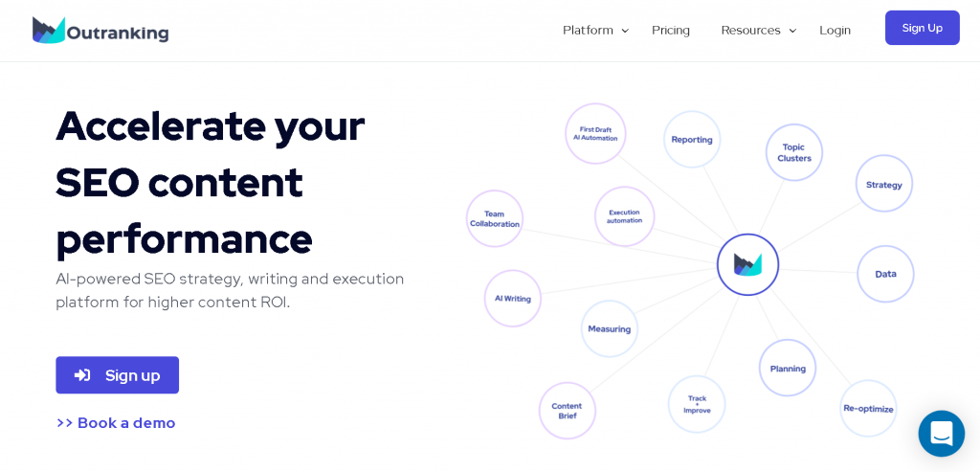Expand the Platform dropdown menu
The height and width of the screenshot is (472, 980).
595,31
